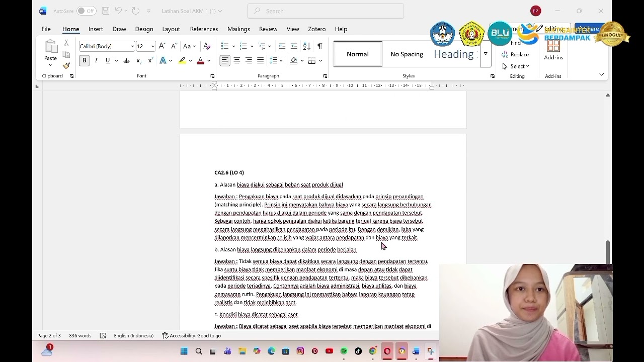Open the File menu

(46, 29)
